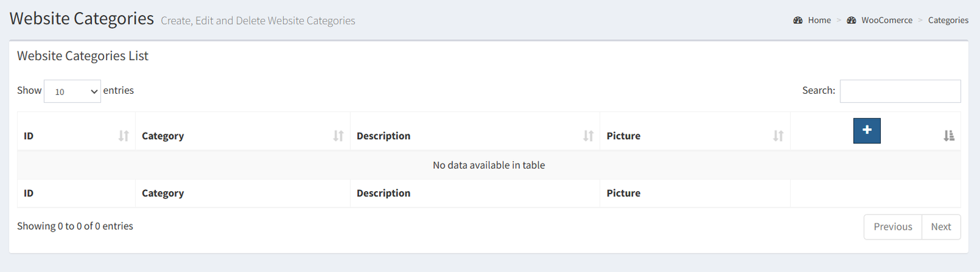The height and width of the screenshot is (272, 980).
Task: Click the ID column header
Action: pyautogui.click(x=29, y=136)
